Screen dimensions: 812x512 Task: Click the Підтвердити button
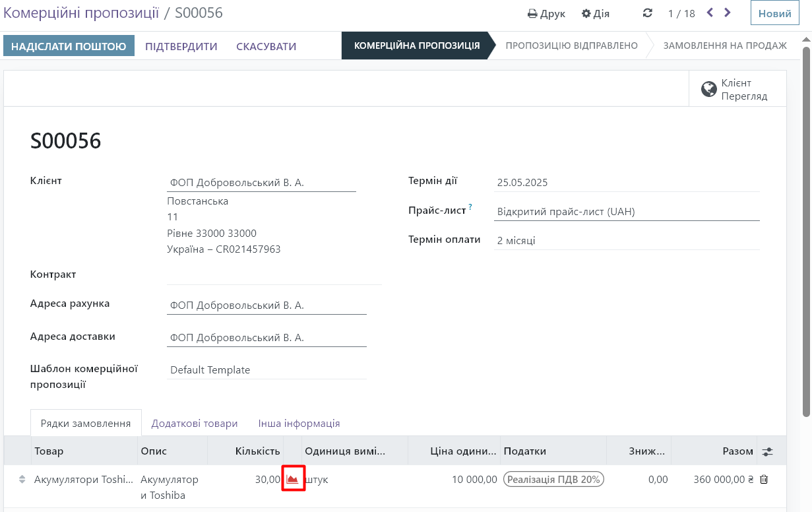[181, 46]
